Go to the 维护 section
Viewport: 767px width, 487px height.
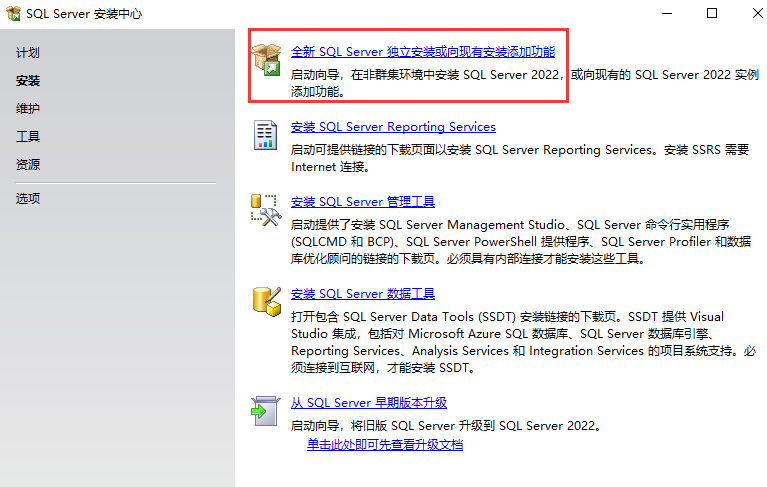(27, 109)
